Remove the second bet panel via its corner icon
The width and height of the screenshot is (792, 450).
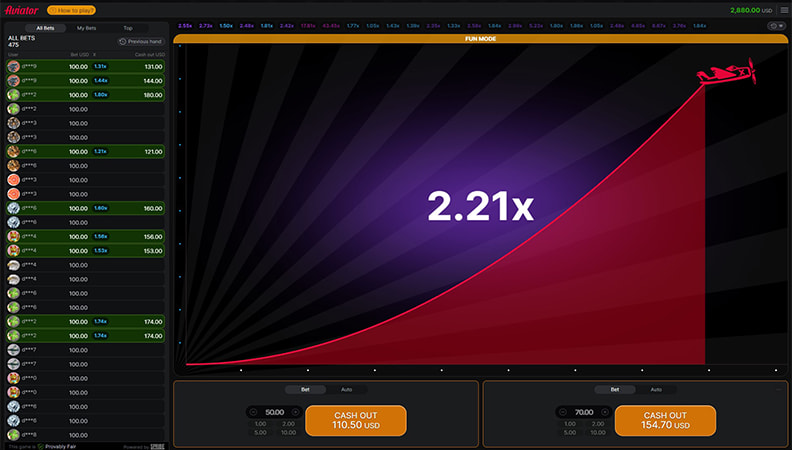(779, 389)
